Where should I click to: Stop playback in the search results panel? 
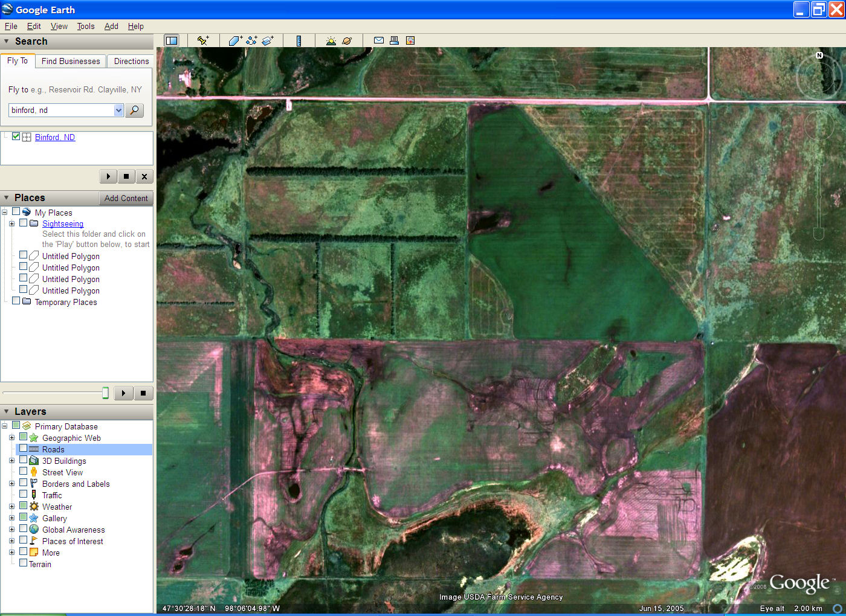pyautogui.click(x=126, y=176)
